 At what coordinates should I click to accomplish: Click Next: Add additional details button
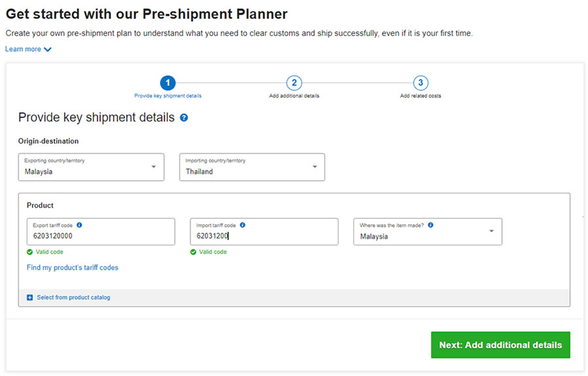(x=500, y=345)
